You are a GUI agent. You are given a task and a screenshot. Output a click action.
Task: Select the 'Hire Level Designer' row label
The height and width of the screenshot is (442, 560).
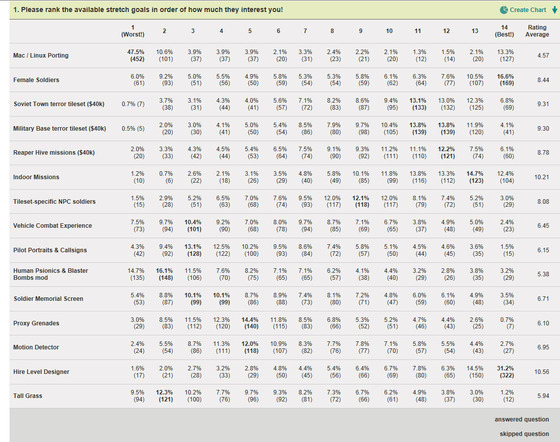pyautogui.click(x=41, y=372)
